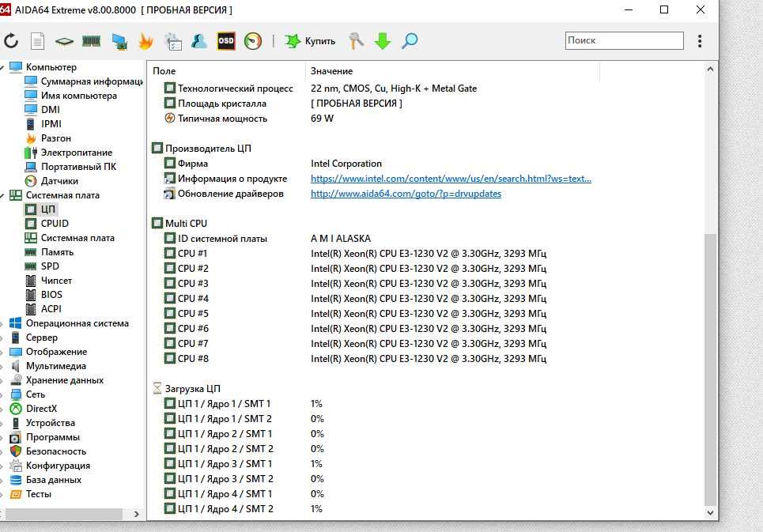Viewport: 763px width, 532px height.
Task: Open the OSD panel icon
Action: click(226, 41)
